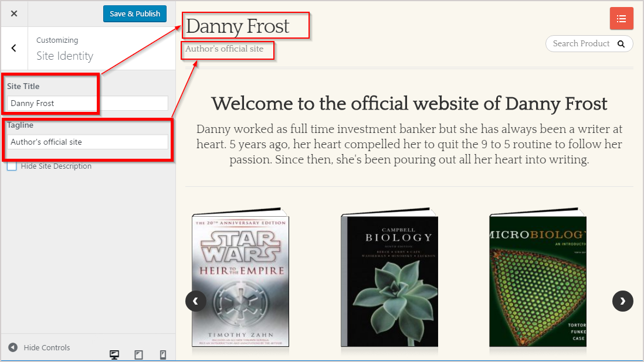Click the search magnifier icon
This screenshot has height=362, width=644.
[x=621, y=44]
